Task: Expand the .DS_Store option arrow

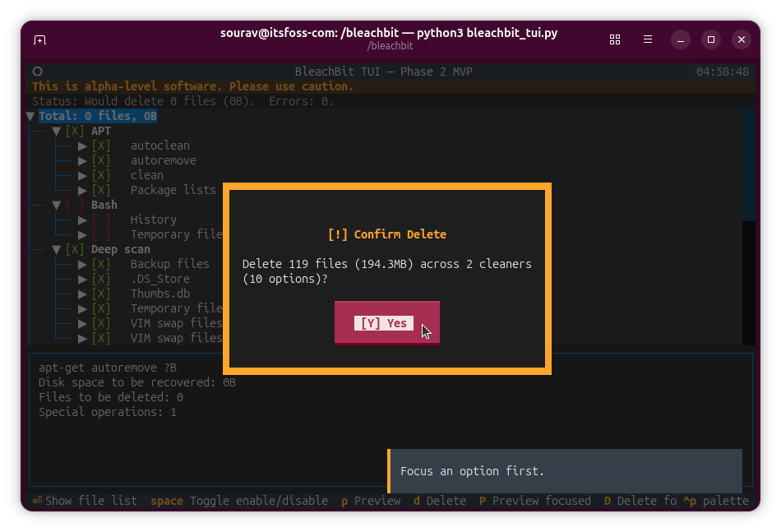Action: tap(83, 279)
